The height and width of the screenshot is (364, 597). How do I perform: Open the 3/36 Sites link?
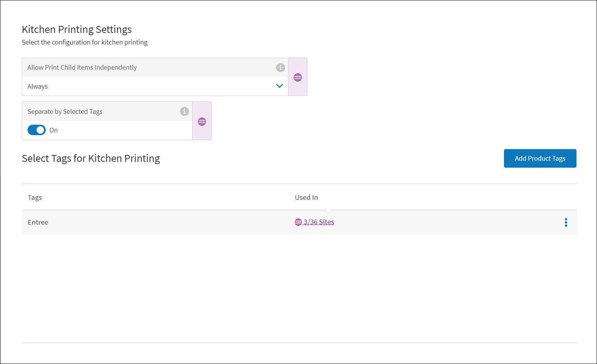coord(318,222)
